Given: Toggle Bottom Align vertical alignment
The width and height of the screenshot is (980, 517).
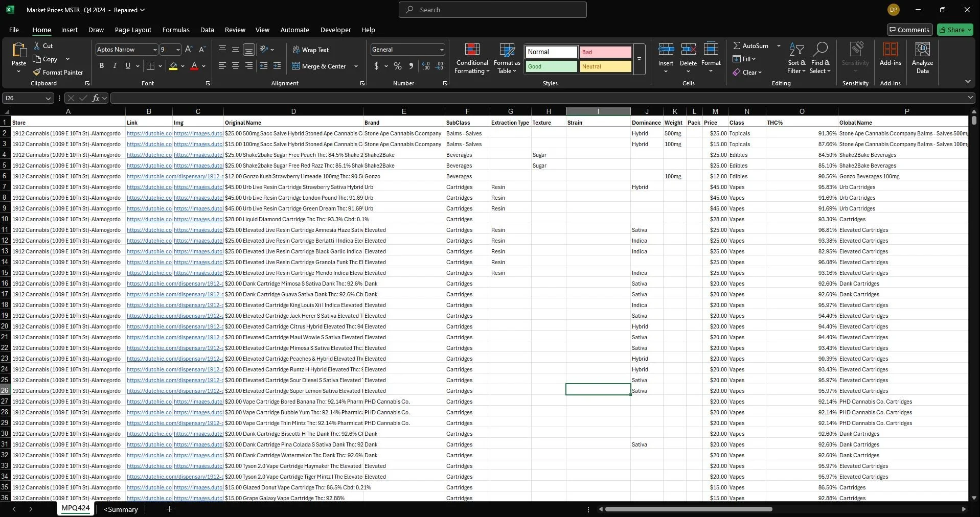Looking at the screenshot, I should coord(249,50).
